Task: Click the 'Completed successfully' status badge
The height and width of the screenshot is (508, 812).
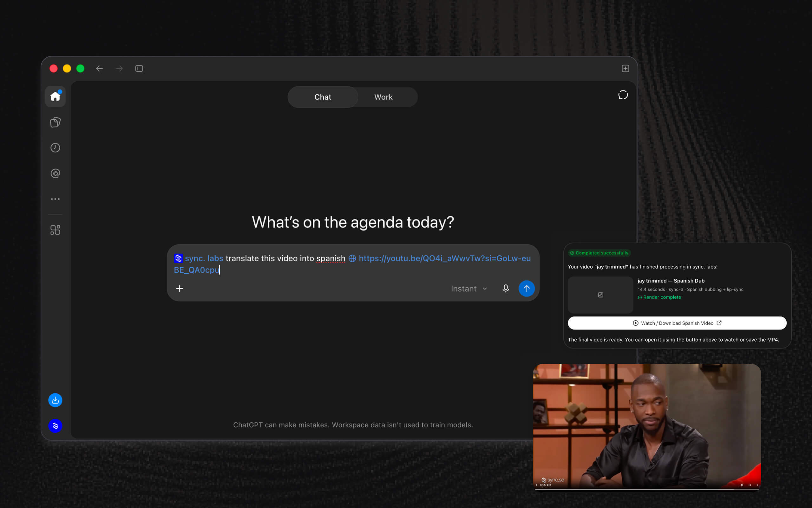Action: click(599, 253)
